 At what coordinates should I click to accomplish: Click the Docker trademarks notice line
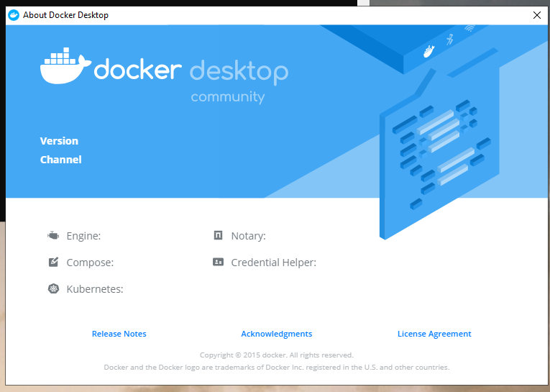(276, 368)
